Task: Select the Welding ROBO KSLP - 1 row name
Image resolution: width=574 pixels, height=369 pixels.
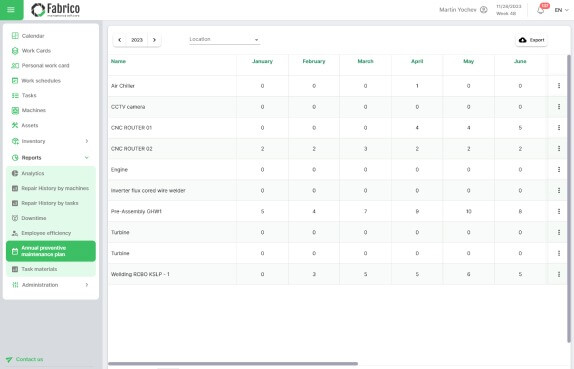Action: 140,274
